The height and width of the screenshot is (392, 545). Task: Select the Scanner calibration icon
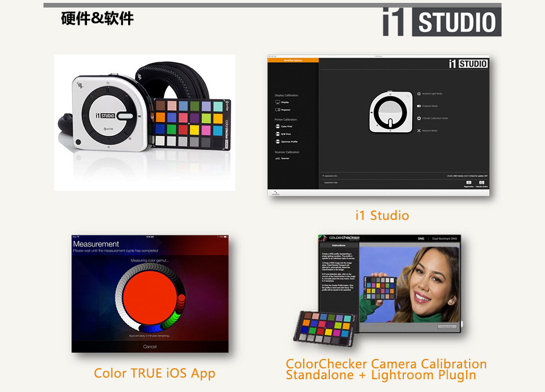278,158
